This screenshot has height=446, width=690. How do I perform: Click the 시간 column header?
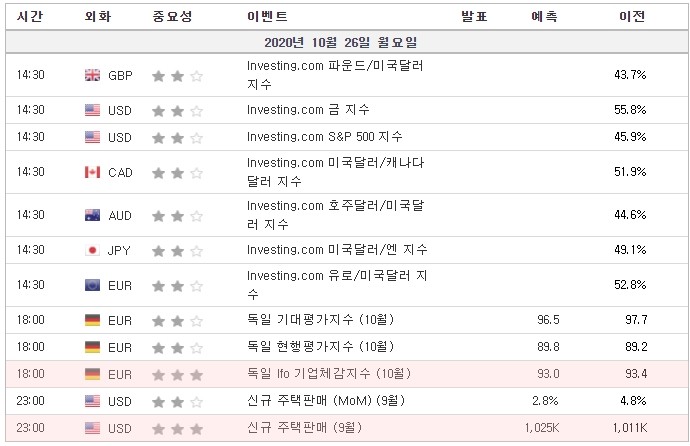[30, 17]
